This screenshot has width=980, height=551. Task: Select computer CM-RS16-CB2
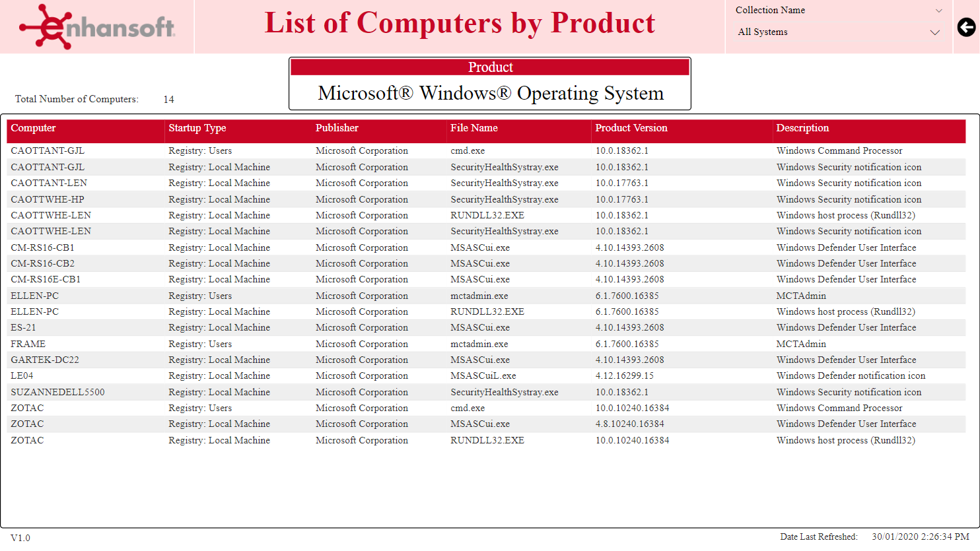pos(42,263)
